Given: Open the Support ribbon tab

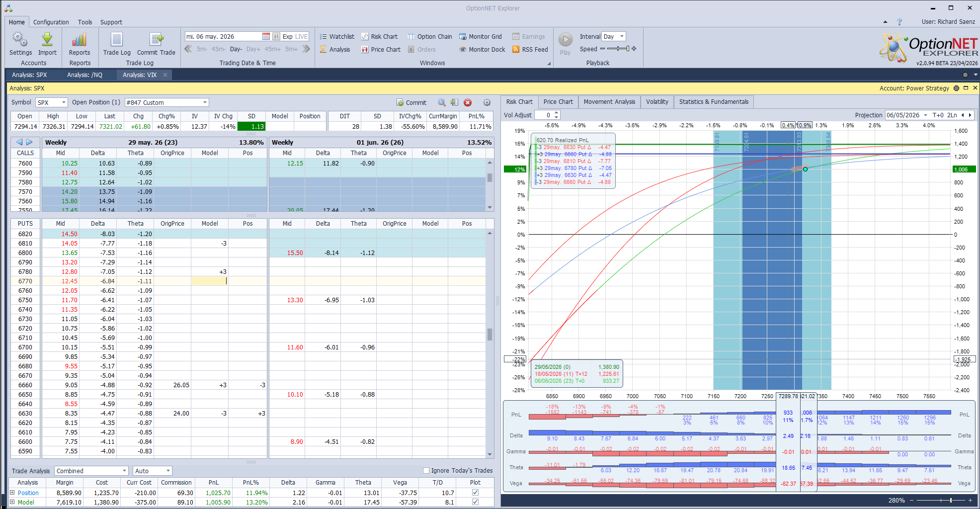Looking at the screenshot, I should tap(111, 22).
